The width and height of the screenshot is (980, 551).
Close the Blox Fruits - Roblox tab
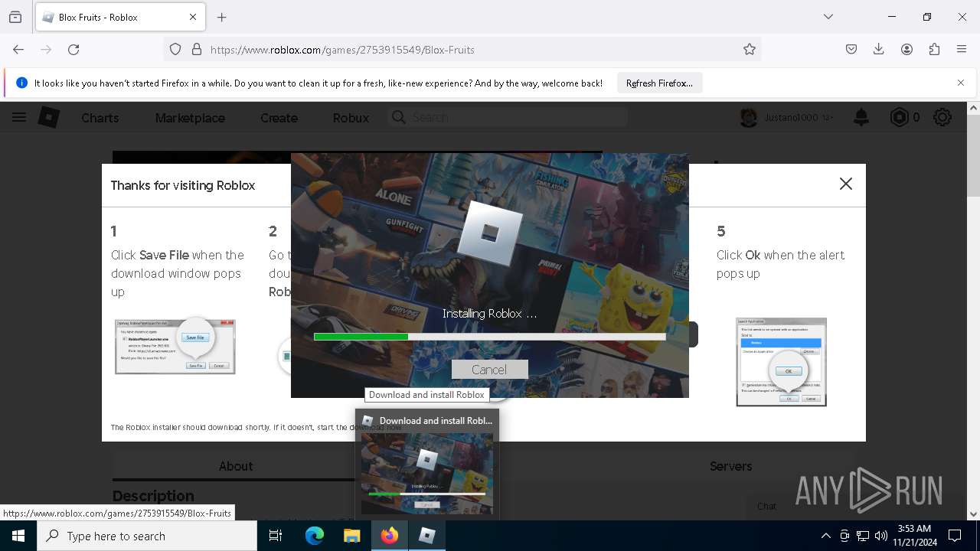(193, 17)
